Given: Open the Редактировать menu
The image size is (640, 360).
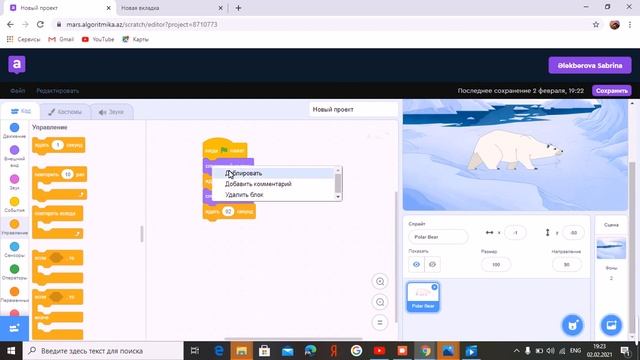Looking at the screenshot, I should 58,91.
